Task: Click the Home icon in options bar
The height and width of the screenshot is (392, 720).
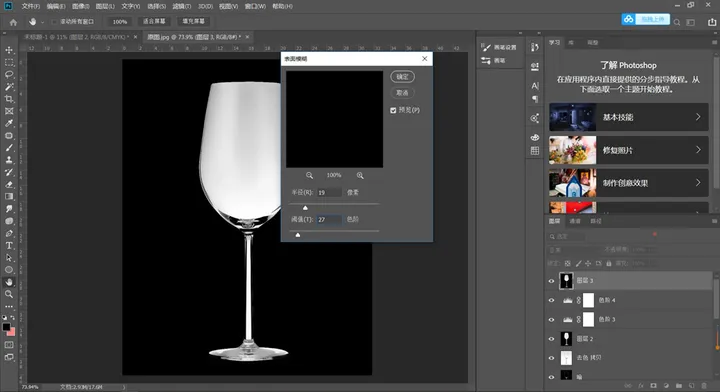Action: 13,22
